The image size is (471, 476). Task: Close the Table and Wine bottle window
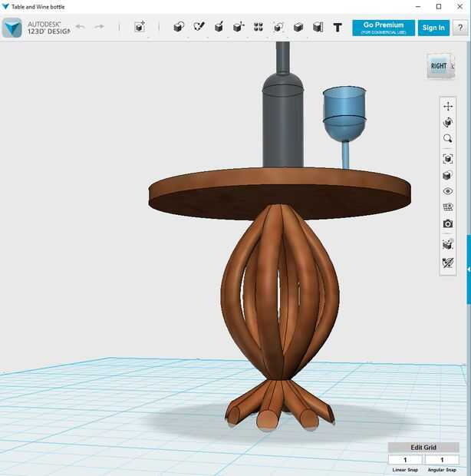459,6
